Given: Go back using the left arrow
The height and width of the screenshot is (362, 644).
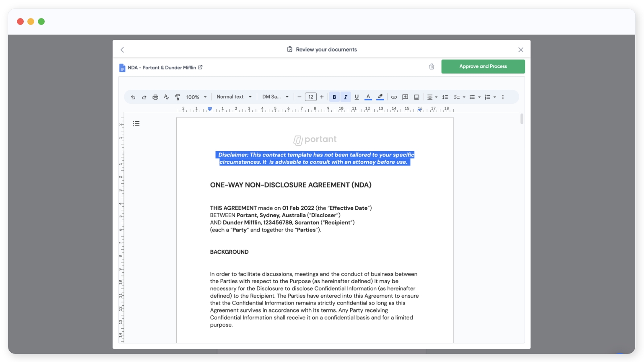Looking at the screenshot, I should (x=122, y=50).
